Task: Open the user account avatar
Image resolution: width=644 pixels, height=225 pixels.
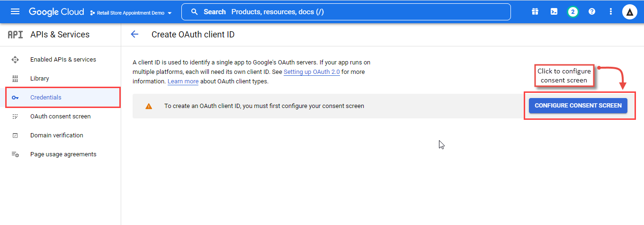Action: (630, 12)
